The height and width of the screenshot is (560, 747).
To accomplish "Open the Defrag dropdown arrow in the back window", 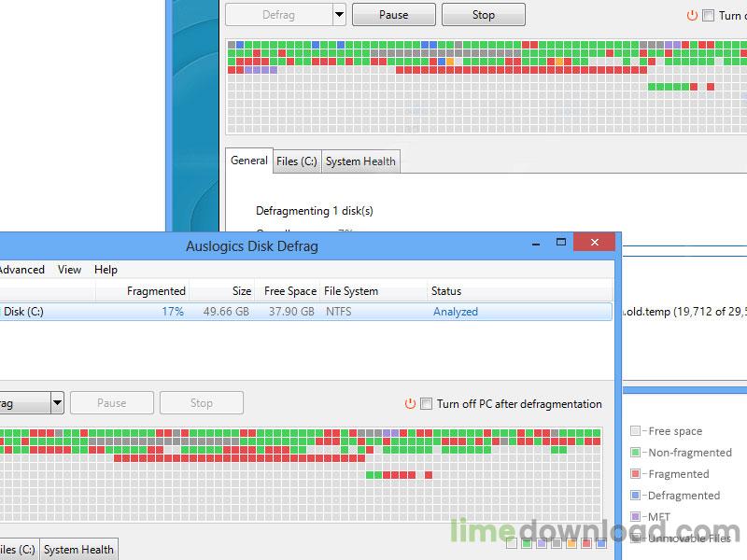I will (x=339, y=14).
